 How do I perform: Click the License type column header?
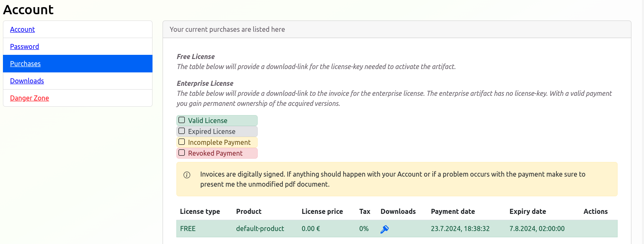point(200,211)
